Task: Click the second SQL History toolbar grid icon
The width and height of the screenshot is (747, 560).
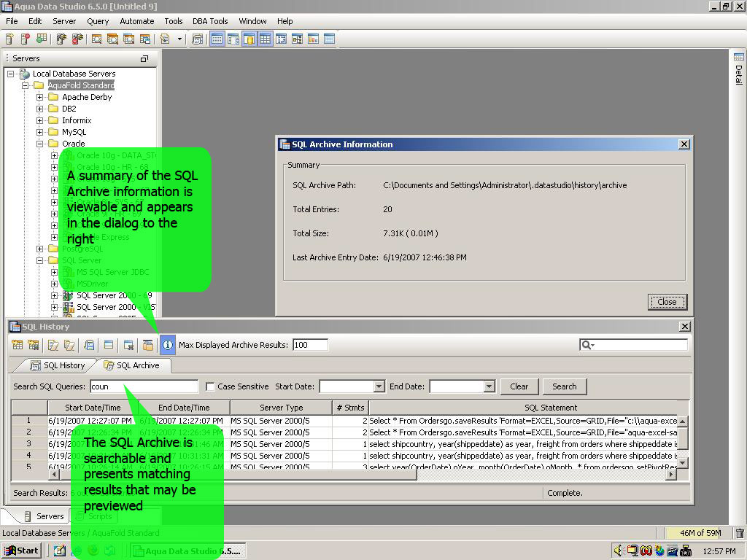Action: pos(34,345)
